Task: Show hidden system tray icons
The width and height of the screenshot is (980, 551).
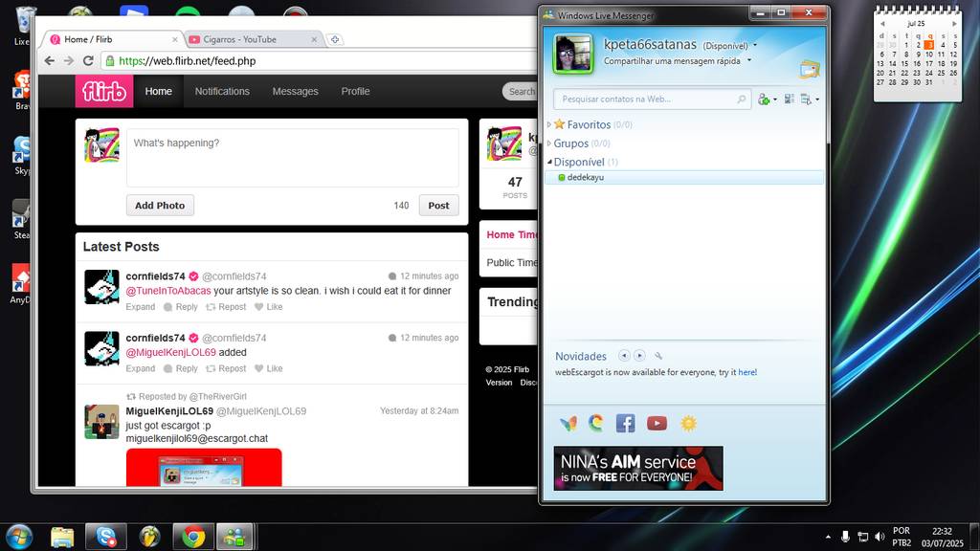Action: click(x=828, y=537)
